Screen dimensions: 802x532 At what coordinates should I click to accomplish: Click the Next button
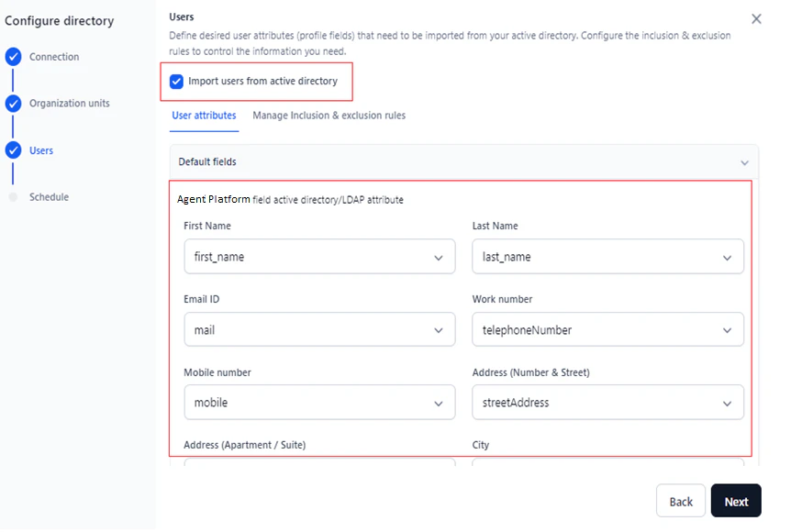click(736, 501)
